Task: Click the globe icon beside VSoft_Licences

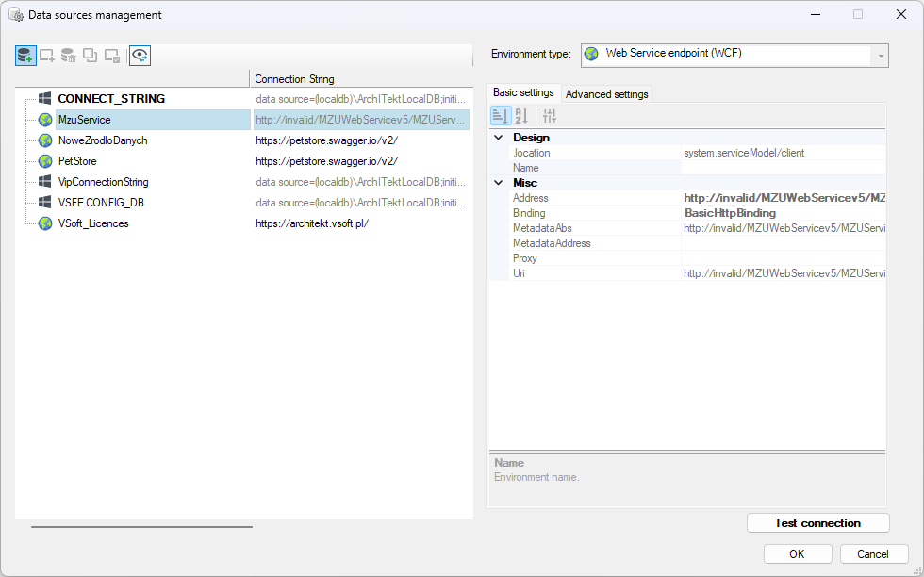Action: (45, 223)
